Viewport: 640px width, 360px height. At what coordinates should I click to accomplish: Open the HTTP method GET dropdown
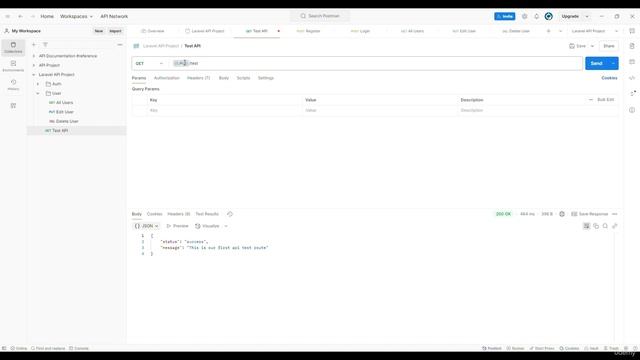(x=149, y=63)
